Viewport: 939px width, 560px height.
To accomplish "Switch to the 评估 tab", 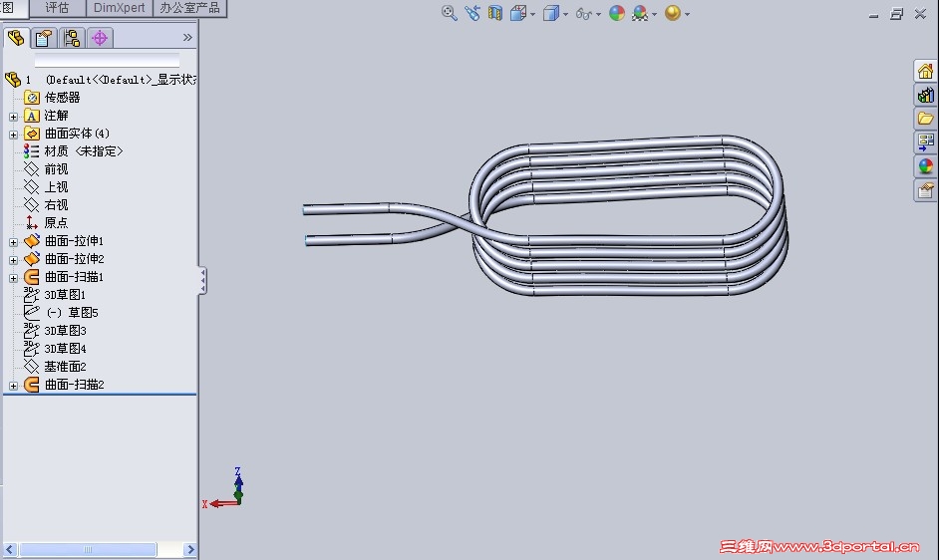I will [58, 8].
